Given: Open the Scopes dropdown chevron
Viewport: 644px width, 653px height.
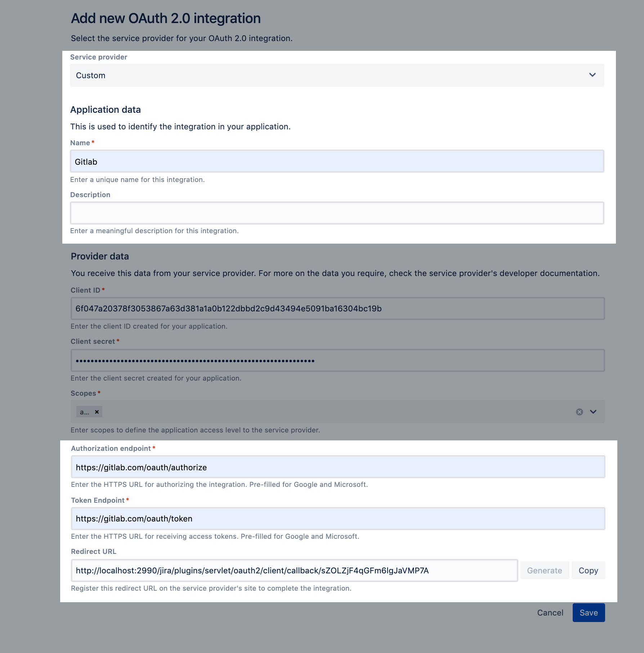Looking at the screenshot, I should point(594,412).
